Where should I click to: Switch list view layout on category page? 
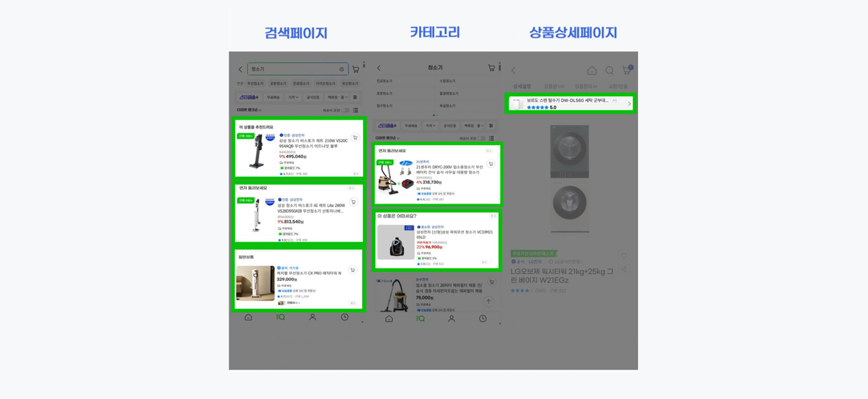click(x=491, y=138)
